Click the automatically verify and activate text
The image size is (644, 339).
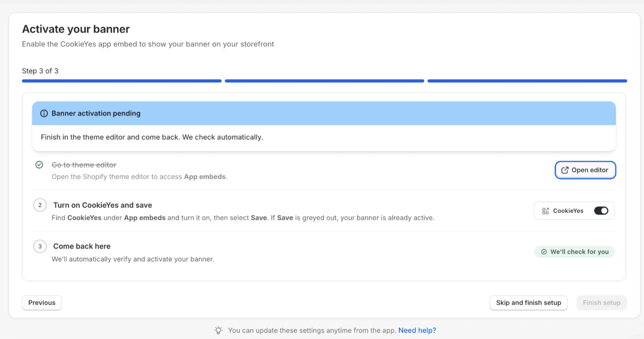133,259
